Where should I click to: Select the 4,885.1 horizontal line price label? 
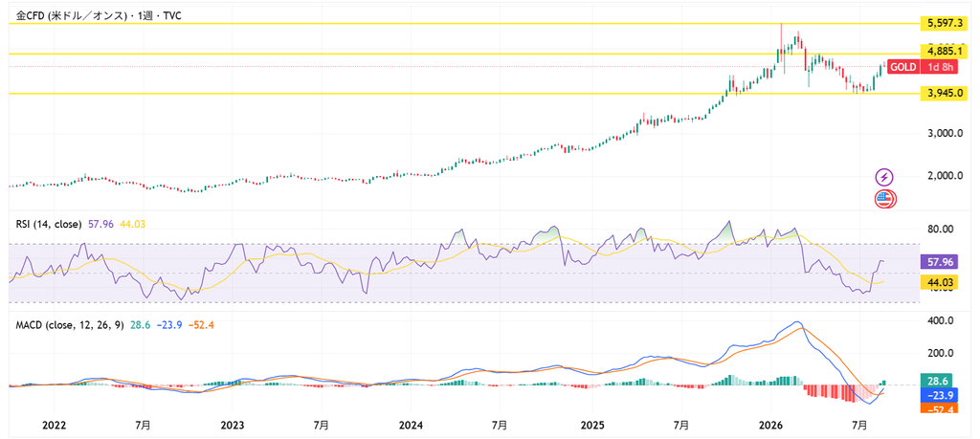pos(943,52)
